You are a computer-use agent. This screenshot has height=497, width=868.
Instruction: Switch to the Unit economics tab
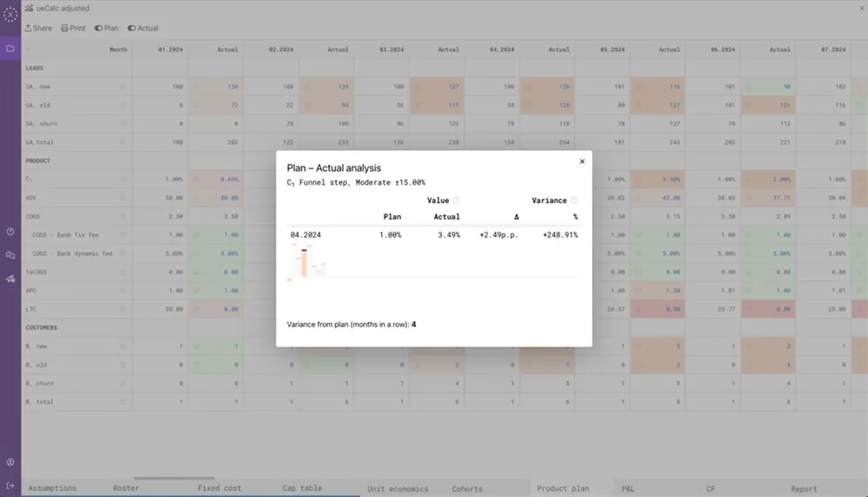point(398,488)
